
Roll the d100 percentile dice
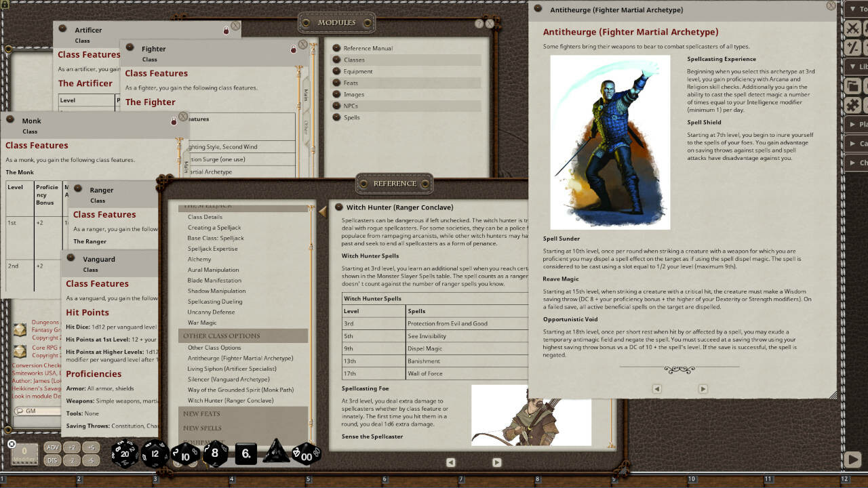(307, 456)
